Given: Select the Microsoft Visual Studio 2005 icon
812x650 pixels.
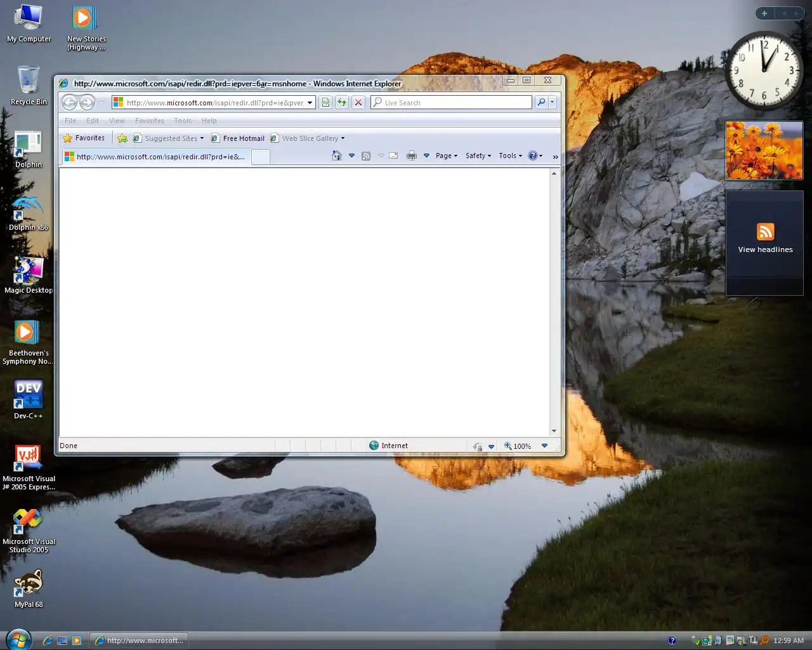Looking at the screenshot, I should [29, 531].
